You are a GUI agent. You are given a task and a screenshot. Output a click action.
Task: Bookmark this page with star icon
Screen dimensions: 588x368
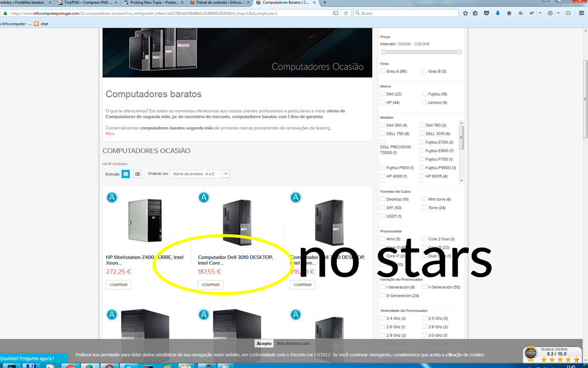(x=465, y=13)
